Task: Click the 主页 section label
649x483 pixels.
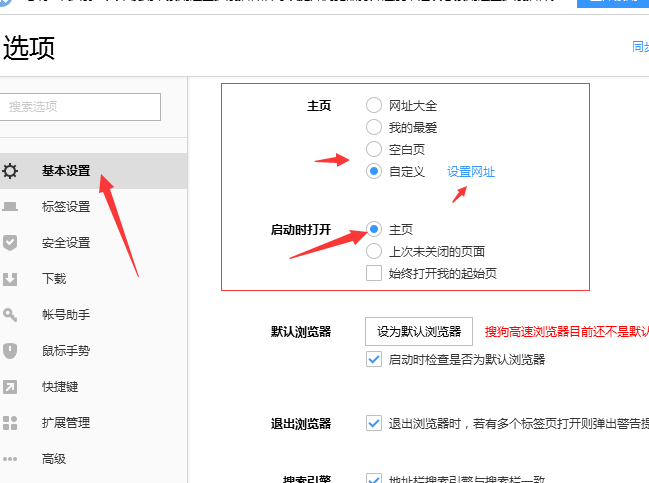Action: point(319,106)
